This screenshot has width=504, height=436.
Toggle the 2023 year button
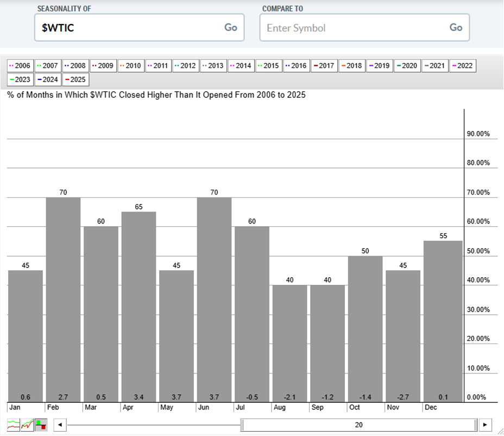click(20, 79)
